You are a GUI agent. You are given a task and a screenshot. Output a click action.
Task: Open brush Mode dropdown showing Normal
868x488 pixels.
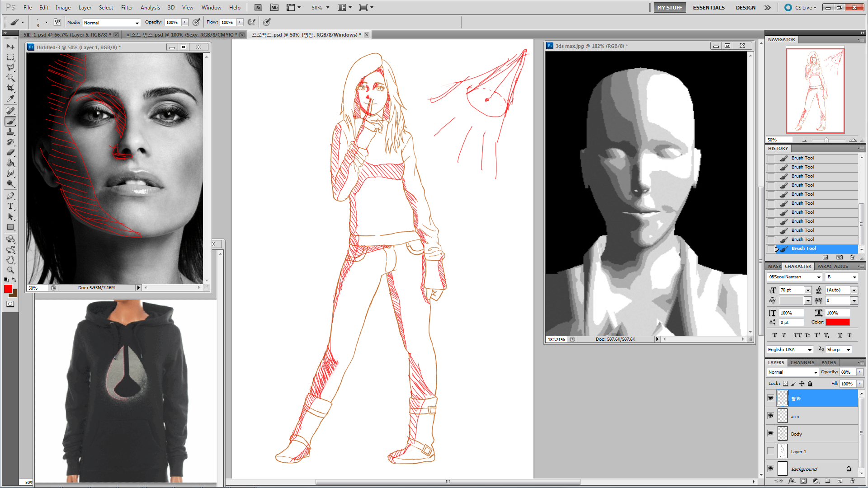112,23
